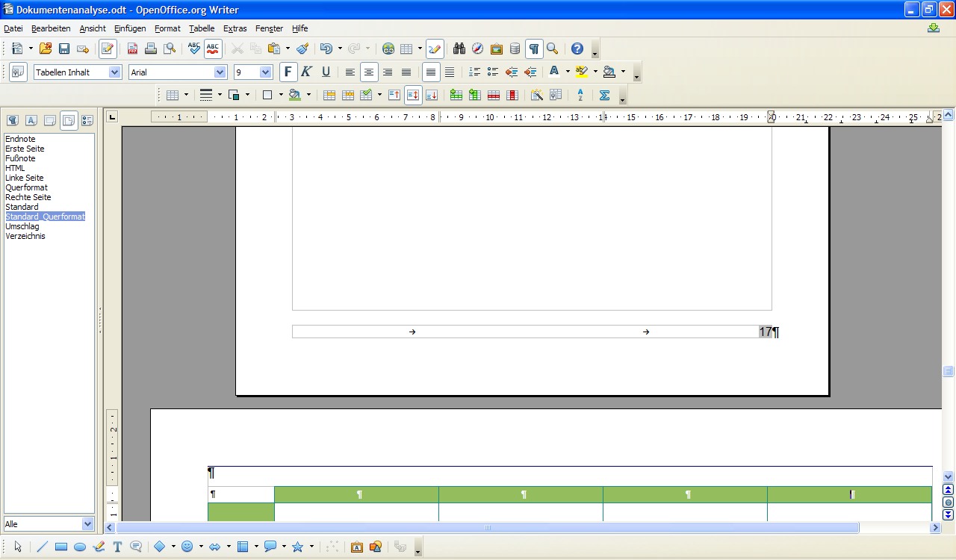Open the highlighting color dropdown arrow
956x560 pixels.
coord(595,72)
